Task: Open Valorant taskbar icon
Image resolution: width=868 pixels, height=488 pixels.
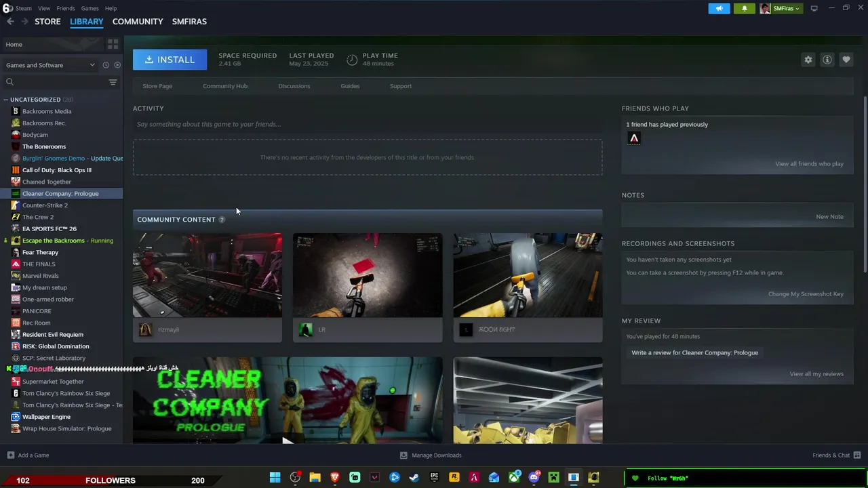Action: (374, 477)
